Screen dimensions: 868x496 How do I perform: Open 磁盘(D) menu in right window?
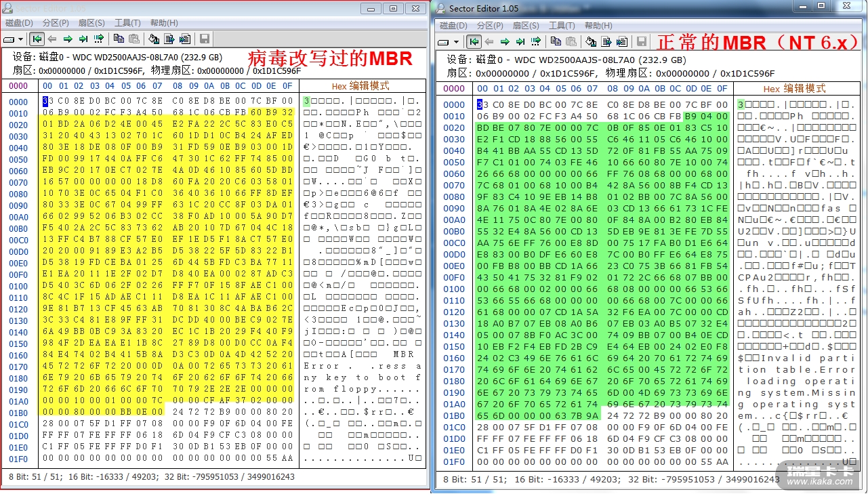[453, 26]
